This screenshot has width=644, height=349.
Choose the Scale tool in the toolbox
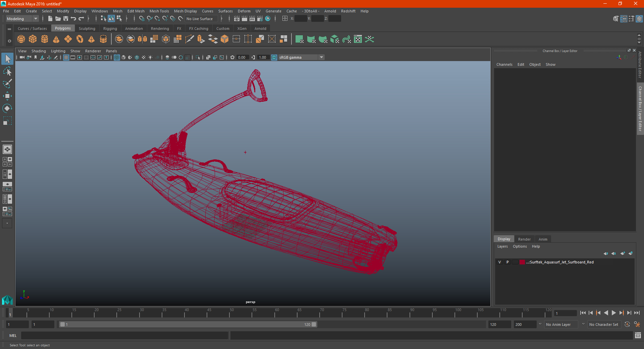point(7,121)
